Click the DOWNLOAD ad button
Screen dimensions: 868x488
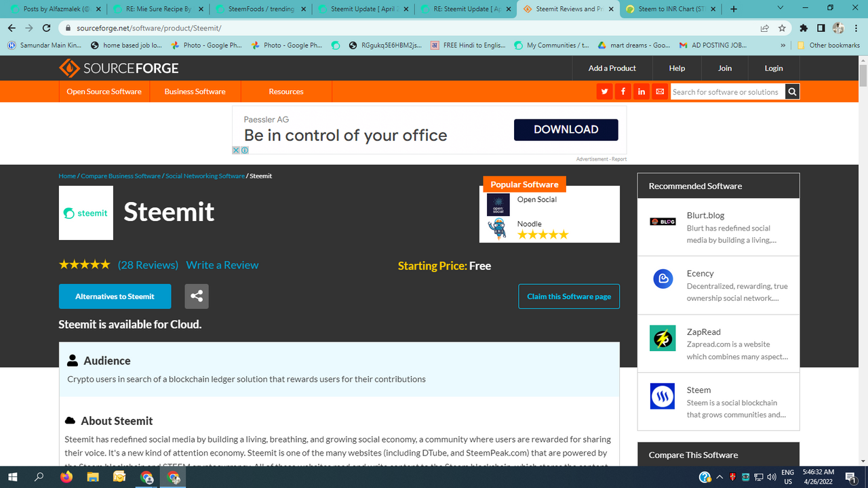tap(566, 129)
